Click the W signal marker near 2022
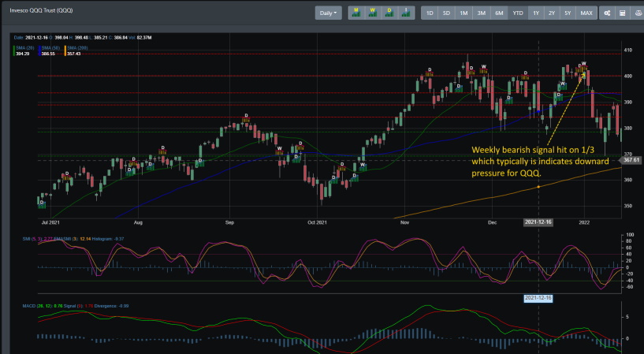Image resolution: width=644 pixels, height=354 pixels. point(583,64)
